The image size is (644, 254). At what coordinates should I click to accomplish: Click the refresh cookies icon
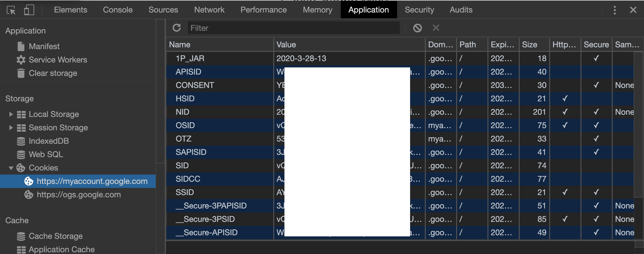177,28
